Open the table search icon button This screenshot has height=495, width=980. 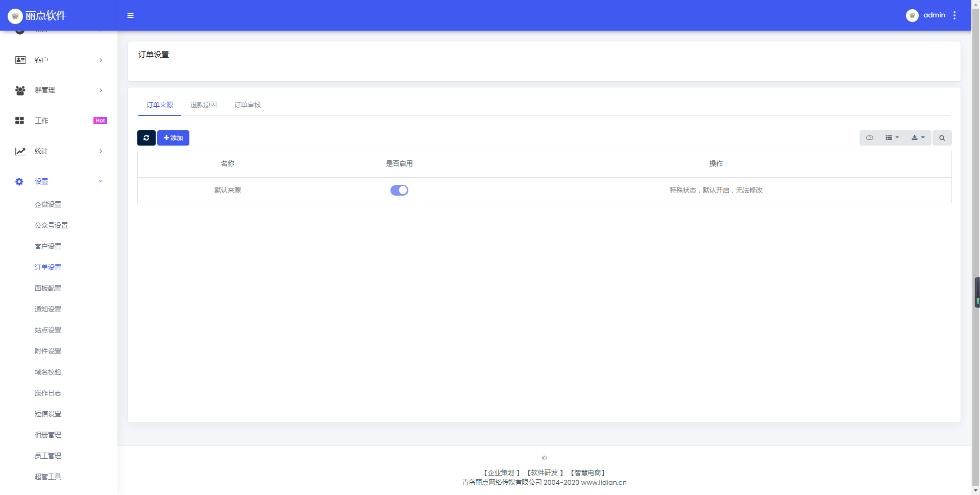942,138
